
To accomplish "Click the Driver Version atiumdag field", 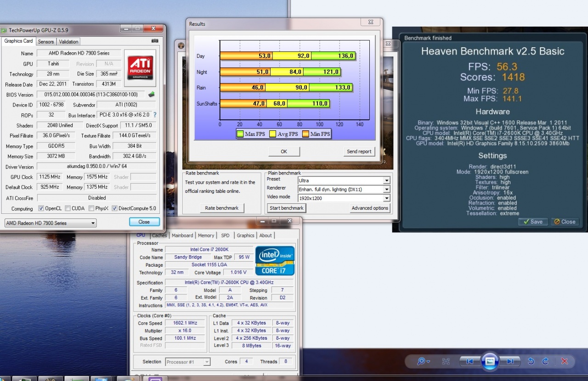I will [96, 167].
